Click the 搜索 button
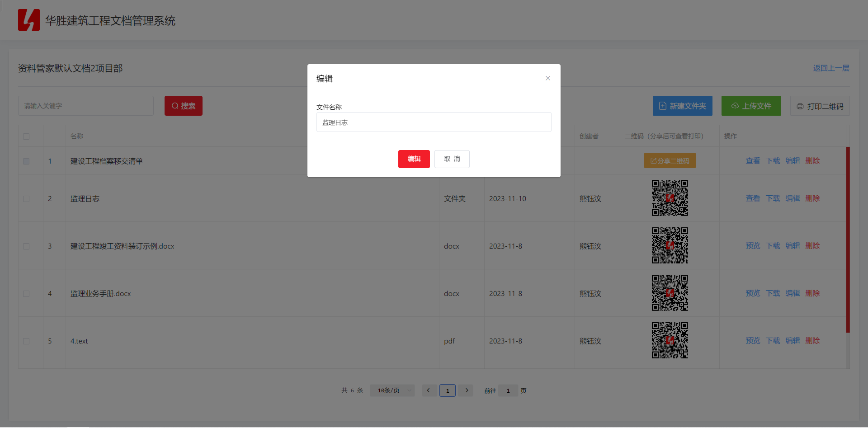 [x=184, y=106]
